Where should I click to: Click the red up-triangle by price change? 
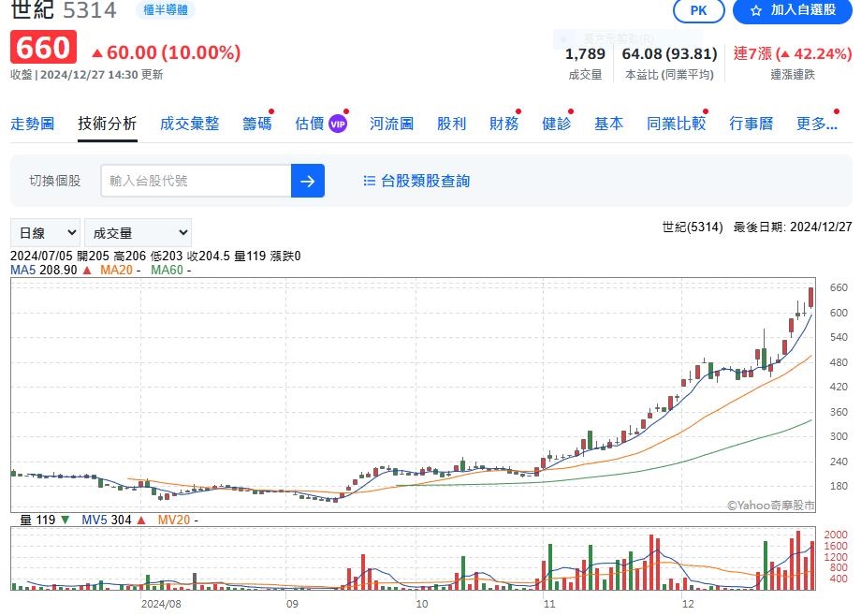tap(96, 52)
